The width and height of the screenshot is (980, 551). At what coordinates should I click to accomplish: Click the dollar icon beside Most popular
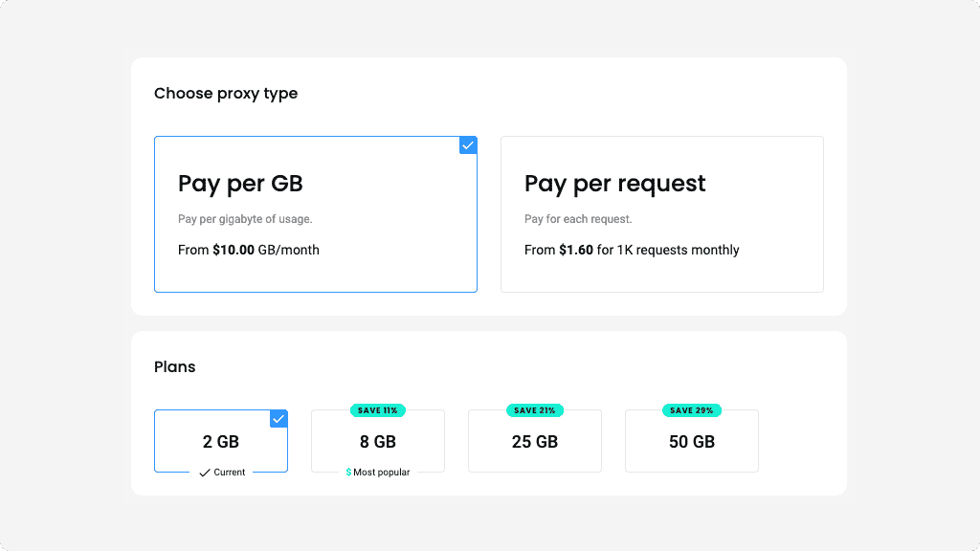click(x=348, y=473)
